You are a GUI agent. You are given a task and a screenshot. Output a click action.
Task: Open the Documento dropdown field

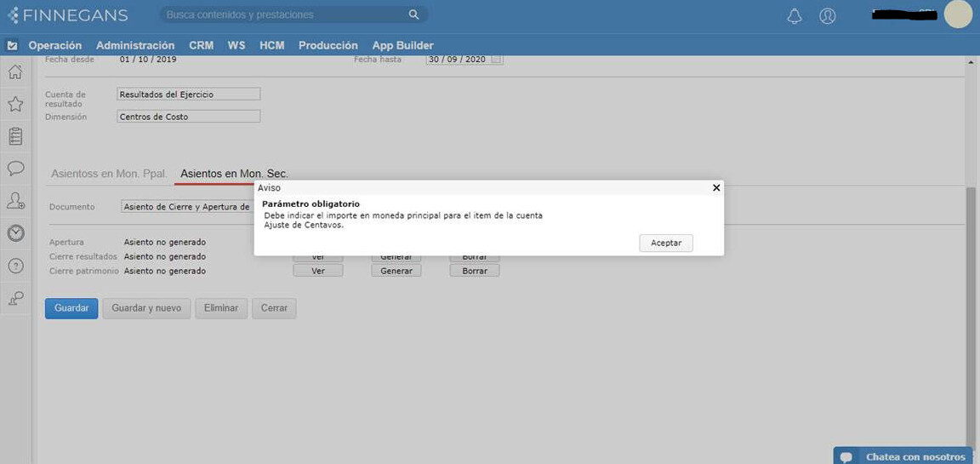187,206
